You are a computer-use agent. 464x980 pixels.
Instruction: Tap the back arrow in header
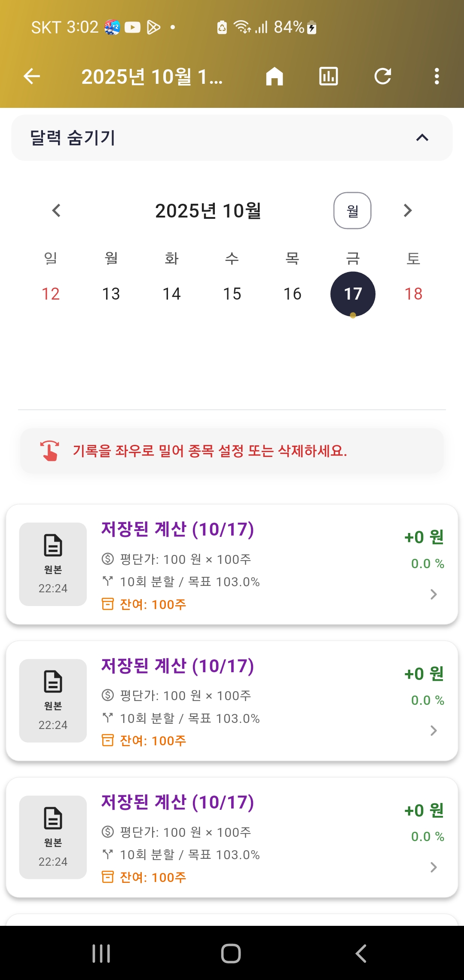(x=32, y=77)
